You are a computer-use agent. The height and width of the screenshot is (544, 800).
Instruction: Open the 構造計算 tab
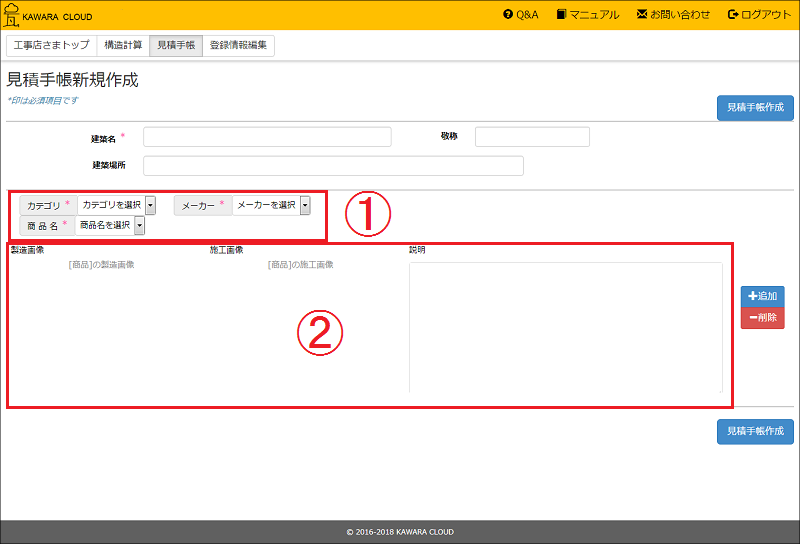point(123,46)
